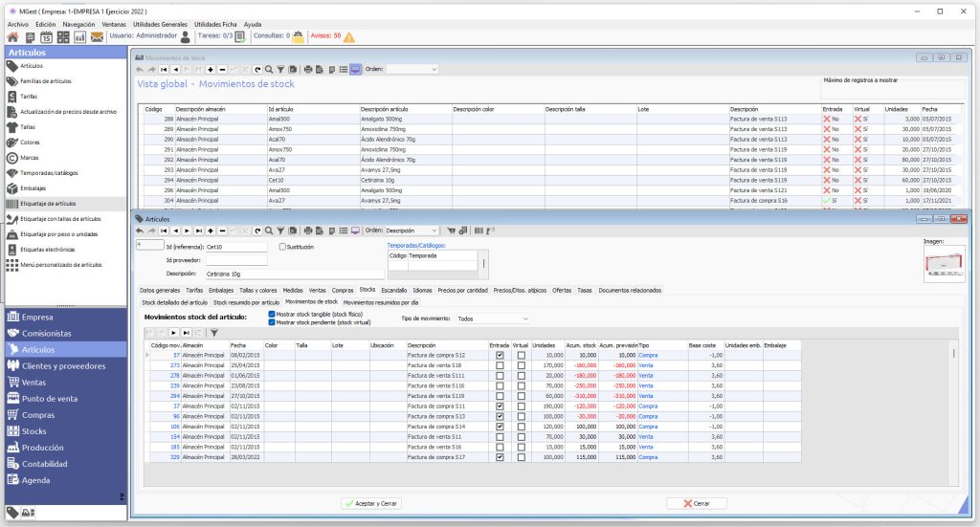Open the Consultas folder icon
The image size is (980, 527).
[x=299, y=37]
